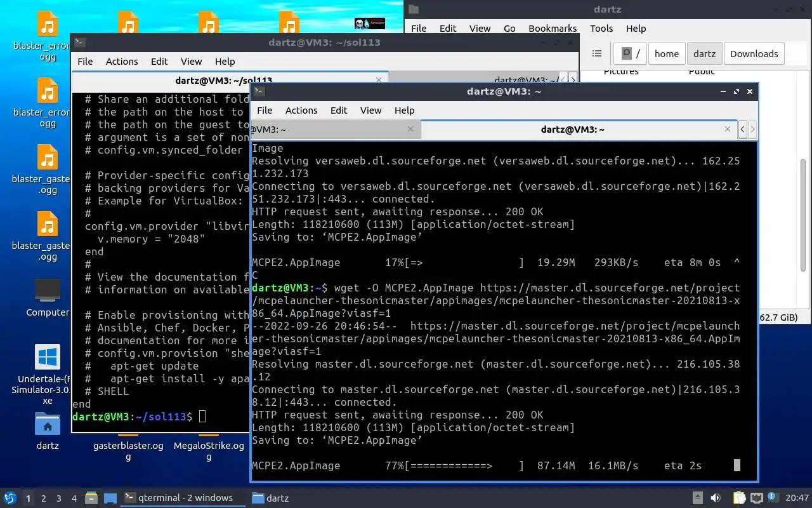This screenshot has width=812, height=508.
Task: Click the home path button in file manager
Action: pyautogui.click(x=667, y=53)
